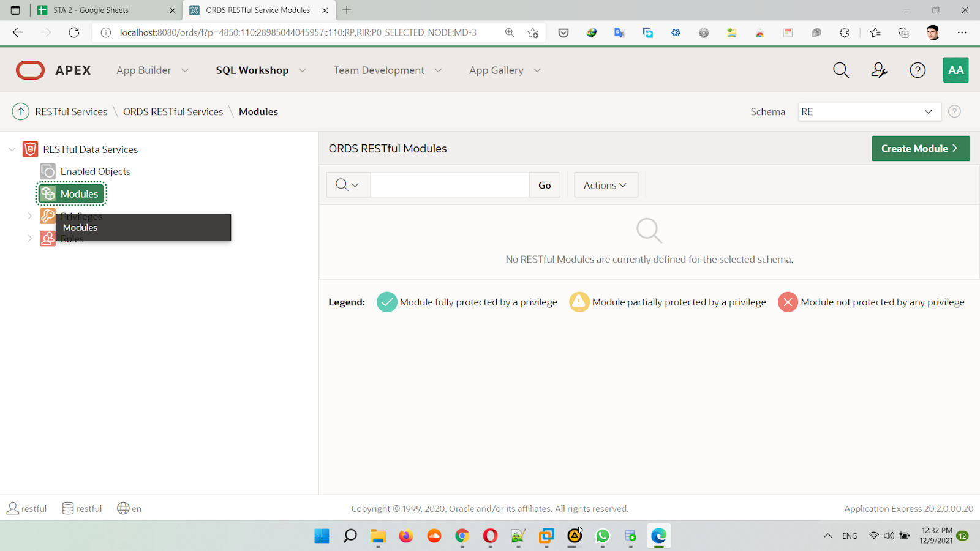The height and width of the screenshot is (551, 980).
Task: Open the browser Extensions puzzle icon
Action: (x=845, y=32)
